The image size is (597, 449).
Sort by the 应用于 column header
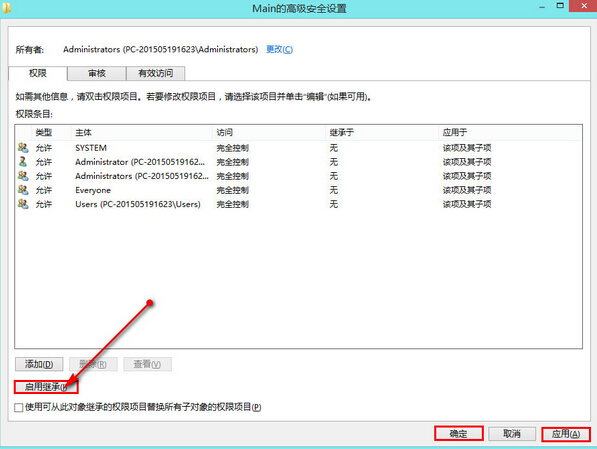509,133
